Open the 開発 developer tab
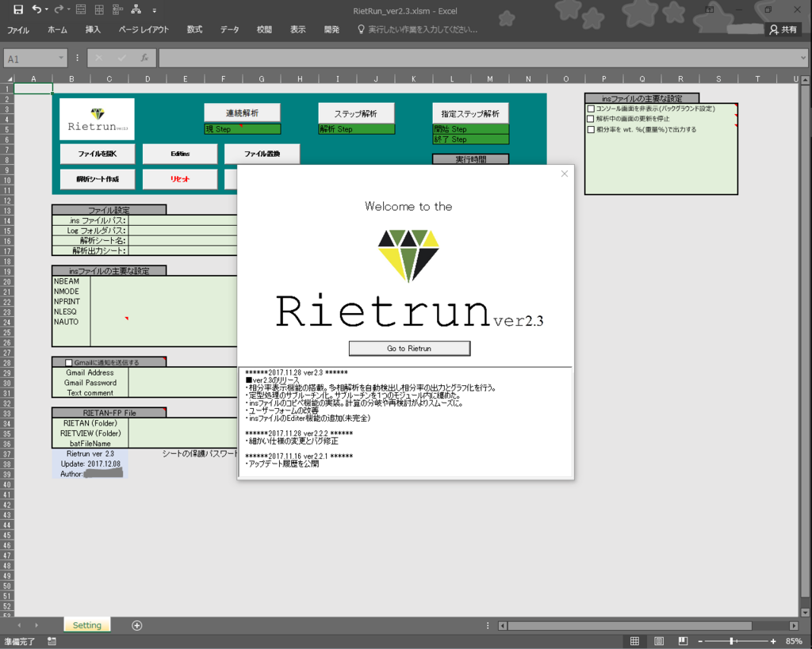Viewport: 812px width, 649px height. (331, 30)
